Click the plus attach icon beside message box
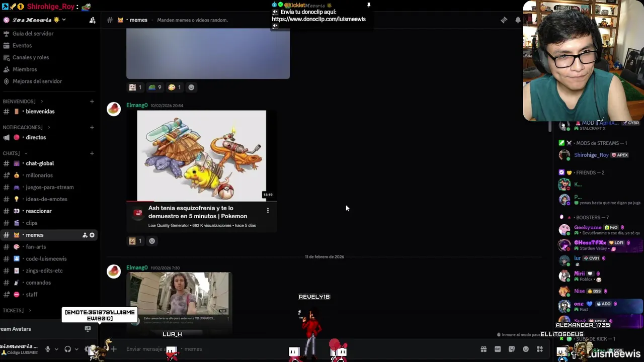 point(114,349)
